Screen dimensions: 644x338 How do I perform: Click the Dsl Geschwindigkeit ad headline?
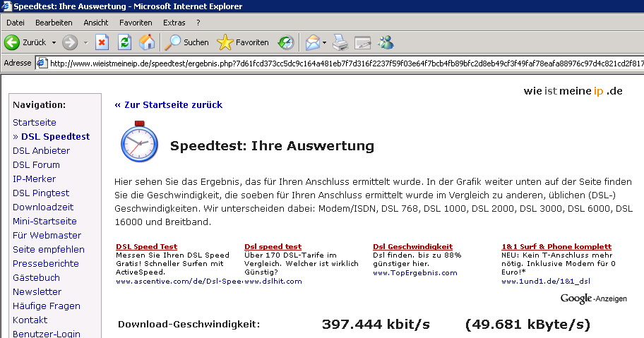(413, 246)
